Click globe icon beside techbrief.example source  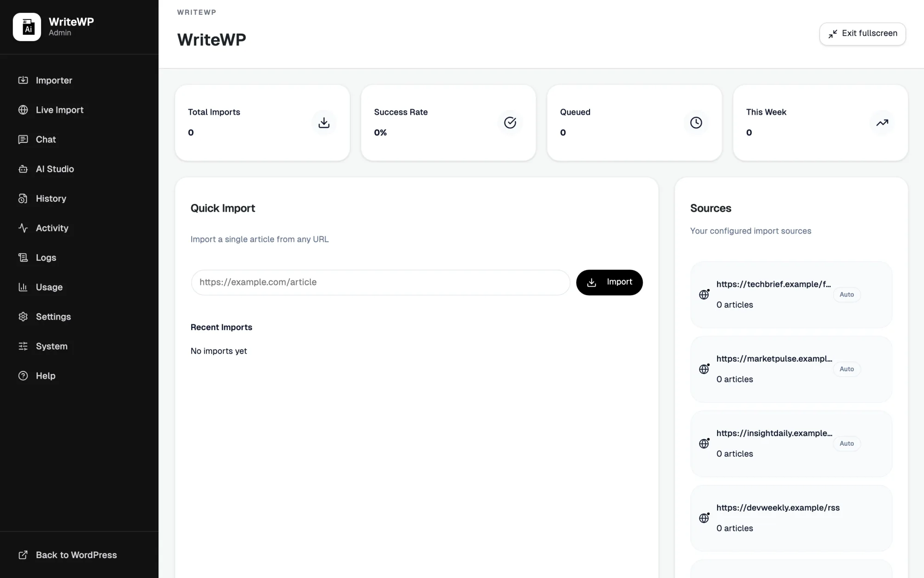point(704,295)
